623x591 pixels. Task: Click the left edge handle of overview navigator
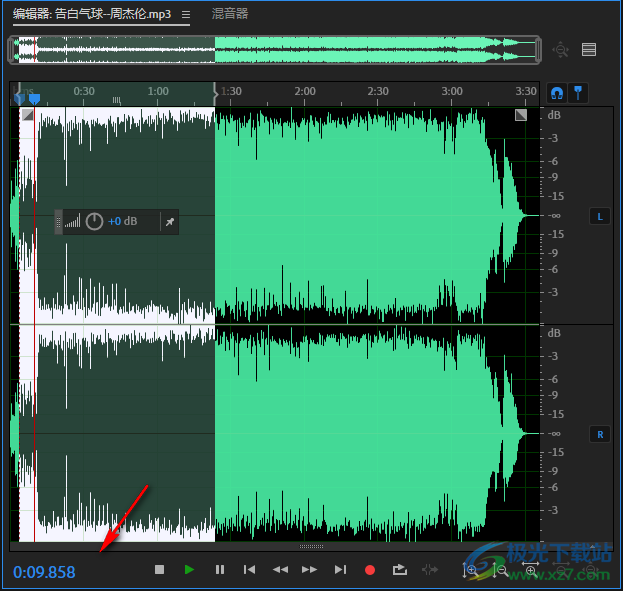[11, 50]
